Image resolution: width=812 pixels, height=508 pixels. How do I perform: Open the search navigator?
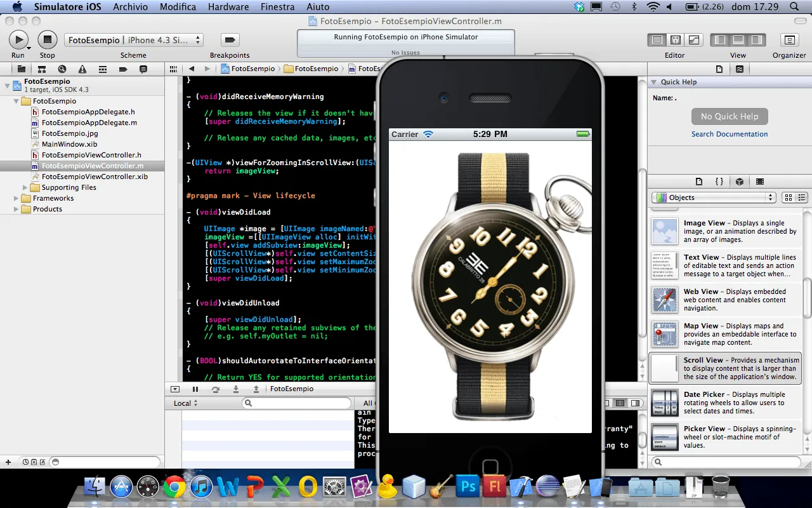(62, 69)
